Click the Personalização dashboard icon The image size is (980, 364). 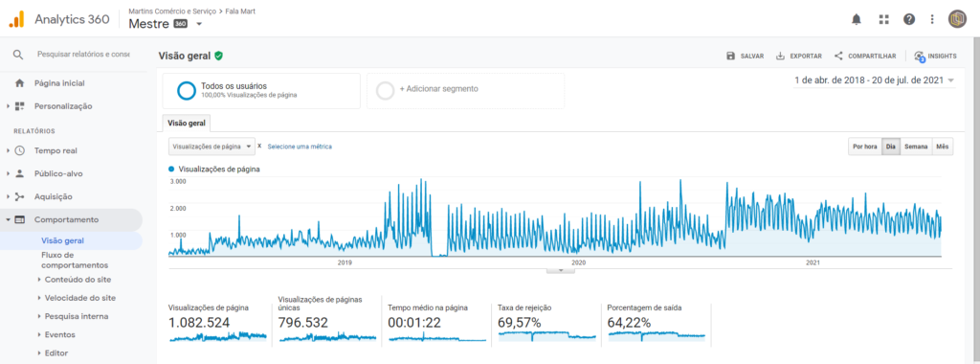19,106
